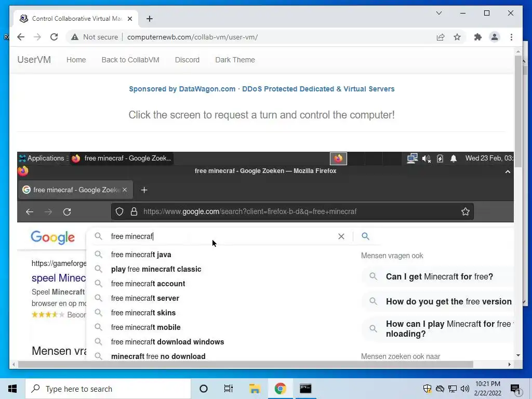Click the muted volume icon in VM panel

coord(426,158)
